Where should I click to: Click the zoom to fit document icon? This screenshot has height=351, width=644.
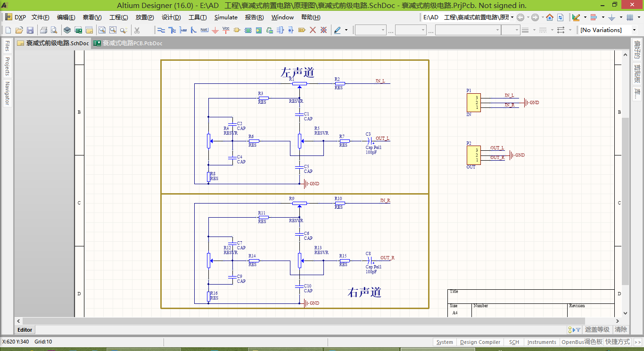tap(102, 30)
